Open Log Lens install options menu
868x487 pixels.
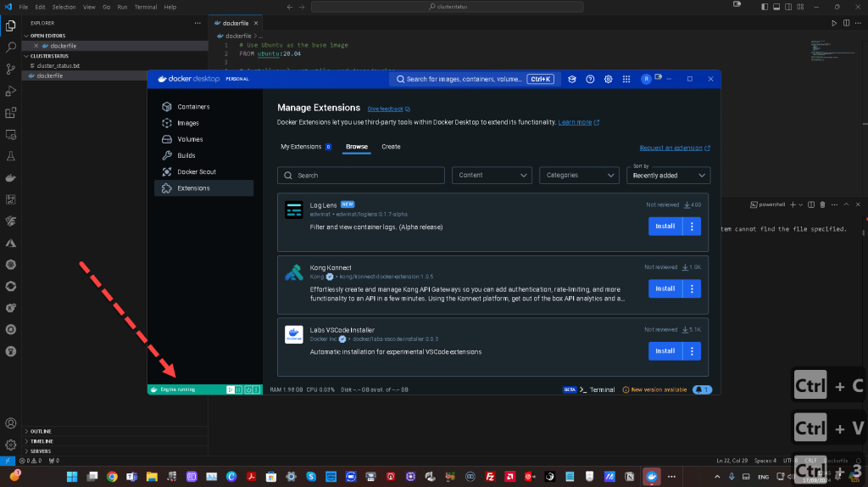[692, 226]
